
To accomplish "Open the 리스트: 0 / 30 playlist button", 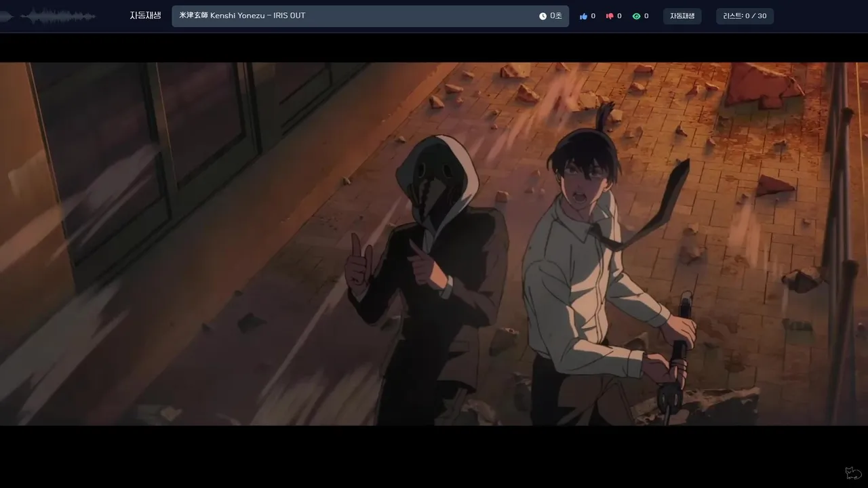I will click(x=745, y=16).
